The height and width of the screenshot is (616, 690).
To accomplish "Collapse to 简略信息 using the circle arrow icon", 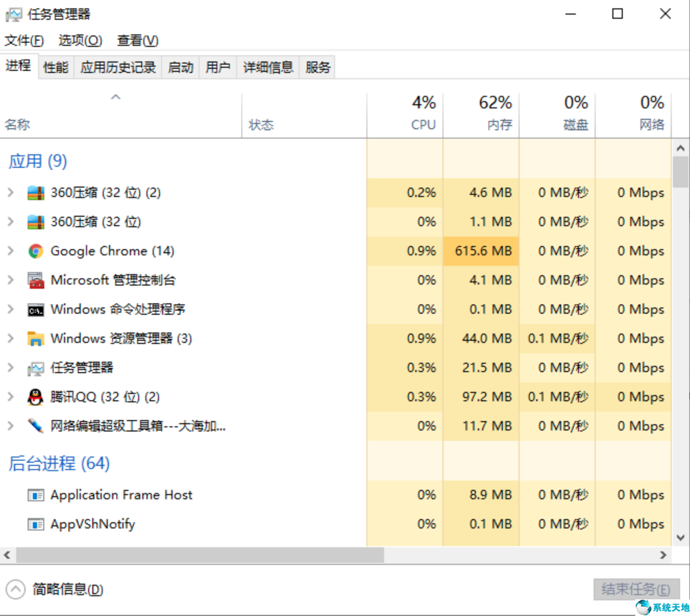I will pyautogui.click(x=16, y=589).
